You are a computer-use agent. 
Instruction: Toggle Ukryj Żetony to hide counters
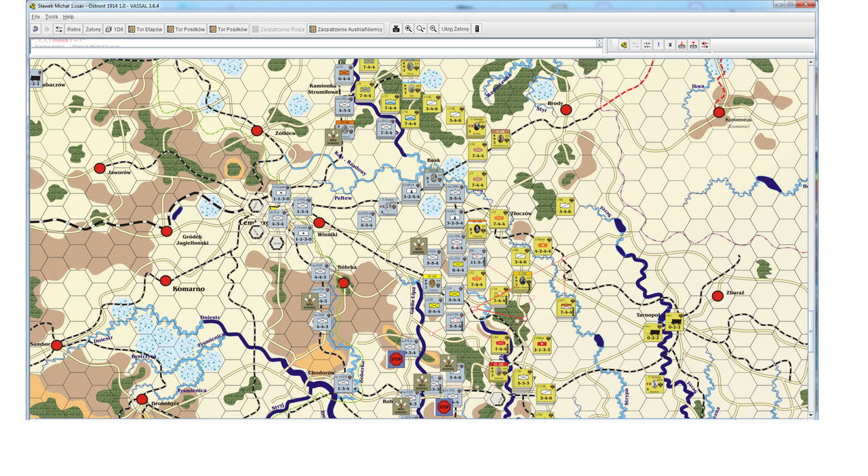[x=455, y=29]
